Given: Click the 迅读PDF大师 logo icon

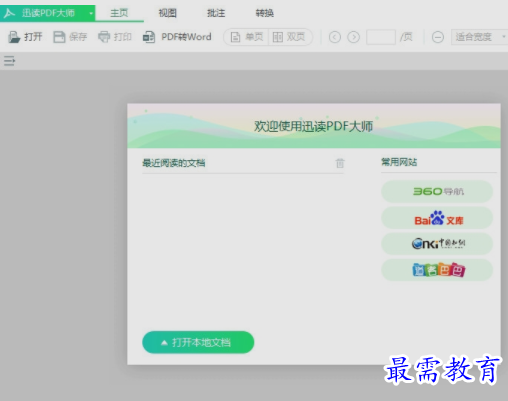Looking at the screenshot, I should [9, 13].
